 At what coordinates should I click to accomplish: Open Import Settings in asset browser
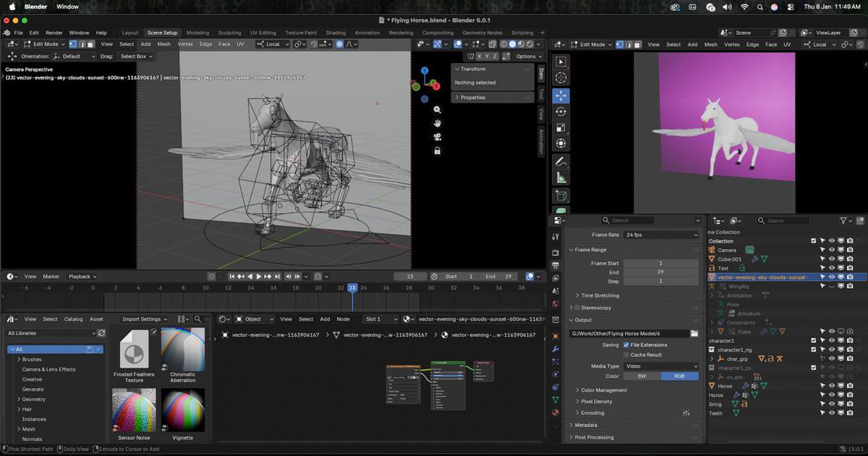[145, 319]
